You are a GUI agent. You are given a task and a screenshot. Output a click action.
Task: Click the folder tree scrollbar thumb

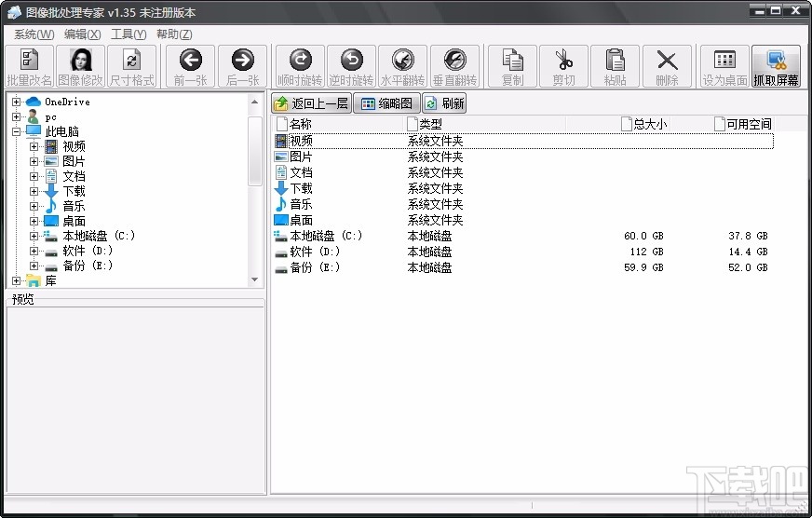click(254, 151)
